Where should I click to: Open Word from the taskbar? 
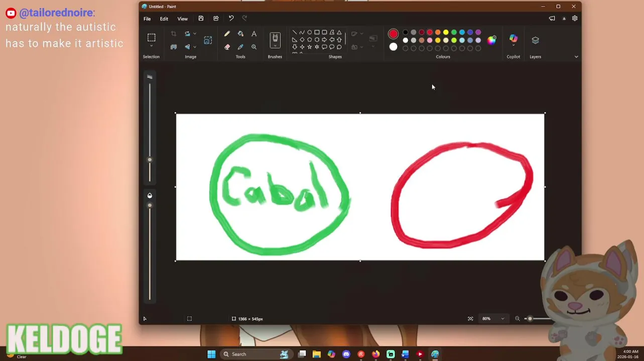(405, 354)
